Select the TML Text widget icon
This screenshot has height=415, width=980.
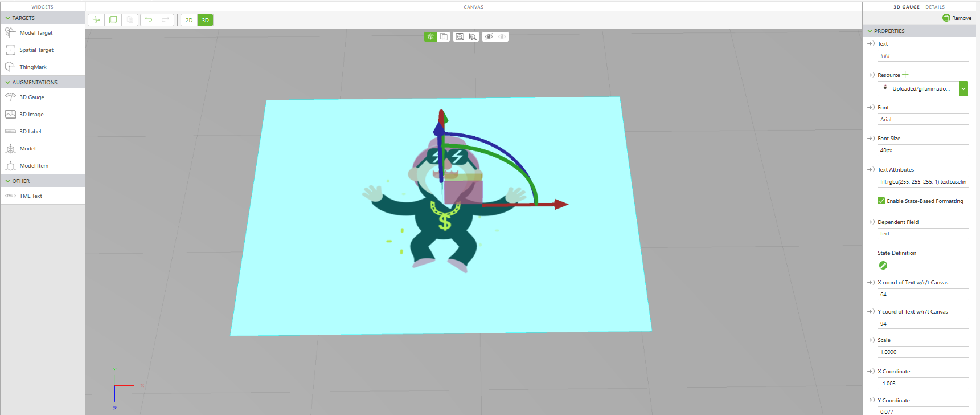tap(10, 196)
